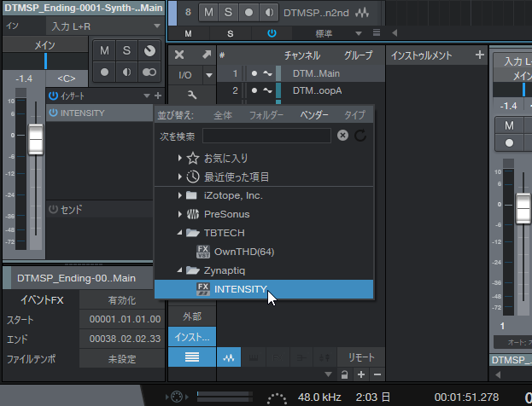
Task: Sort plugins by フォルダー
Action: click(266, 115)
